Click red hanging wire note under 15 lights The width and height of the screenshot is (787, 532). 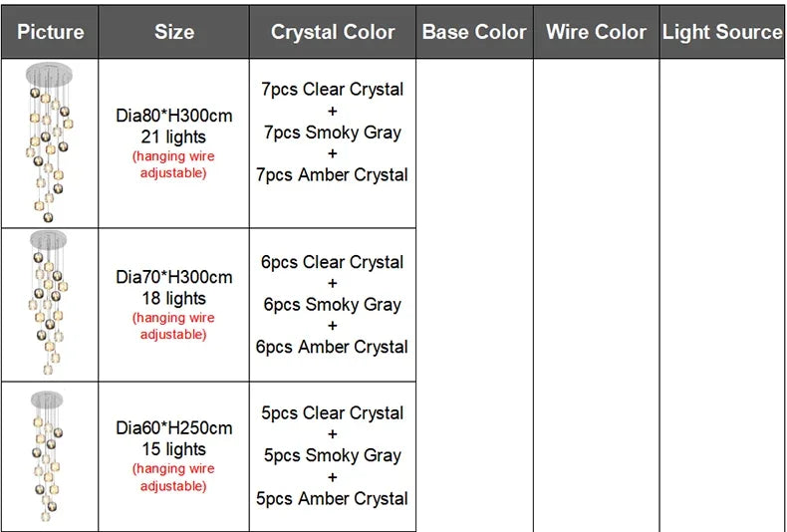pyautogui.click(x=173, y=477)
